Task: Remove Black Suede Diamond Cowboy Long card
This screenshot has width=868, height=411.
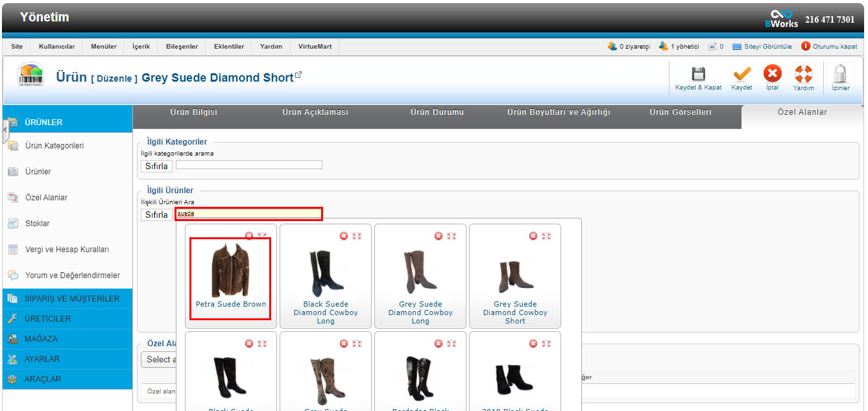Action: point(344,236)
